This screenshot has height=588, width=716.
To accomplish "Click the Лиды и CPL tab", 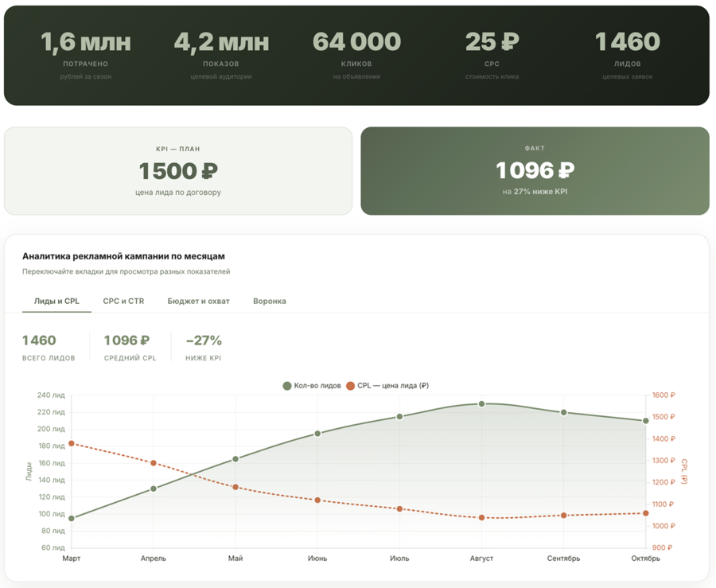I will point(56,302).
